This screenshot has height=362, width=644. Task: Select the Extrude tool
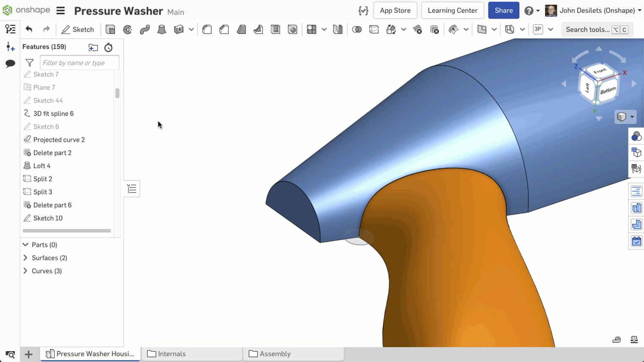110,29
